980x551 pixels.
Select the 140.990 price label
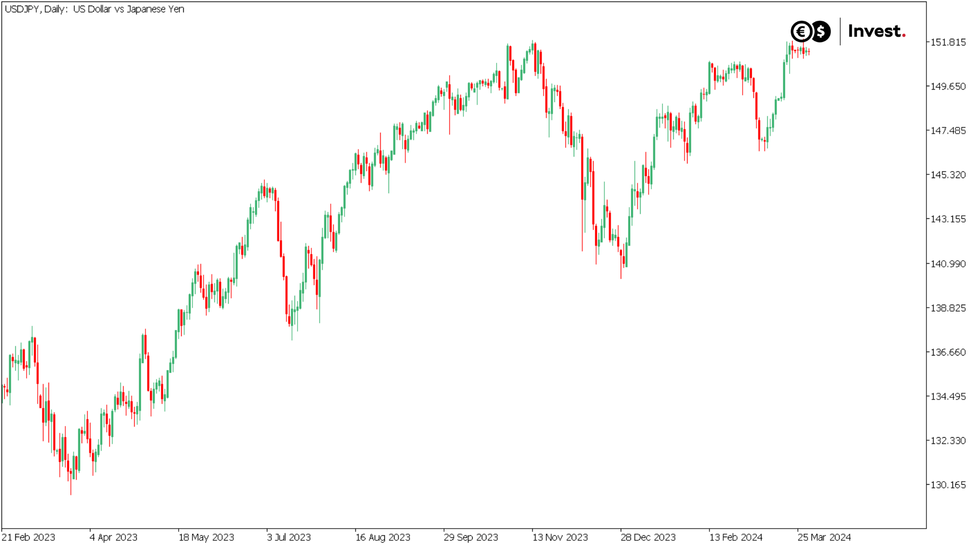click(948, 264)
